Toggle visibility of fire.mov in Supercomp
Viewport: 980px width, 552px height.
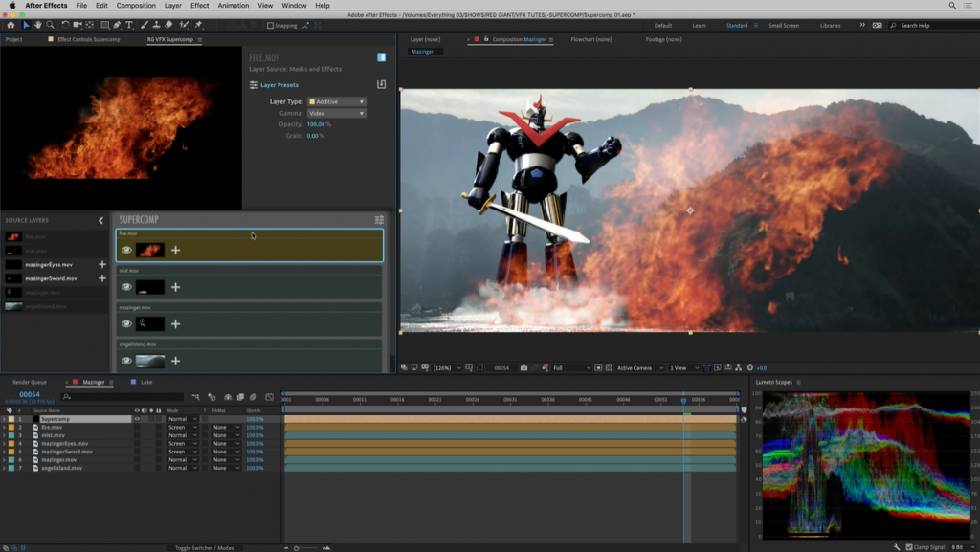127,250
